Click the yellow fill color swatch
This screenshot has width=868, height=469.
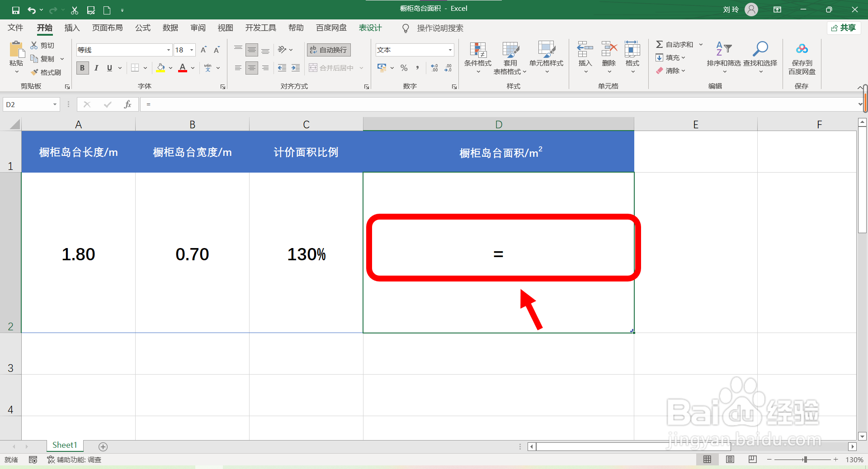[160, 68]
